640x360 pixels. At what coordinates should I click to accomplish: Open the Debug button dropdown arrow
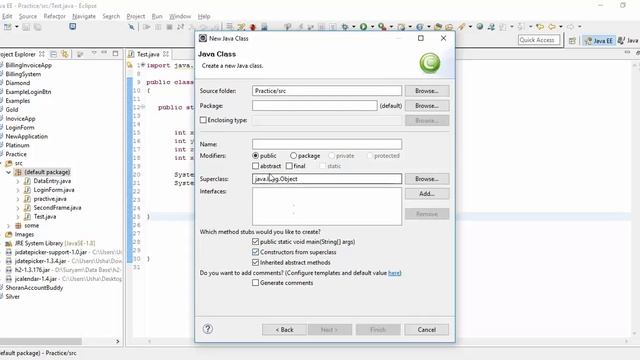pyautogui.click(x=354, y=27)
